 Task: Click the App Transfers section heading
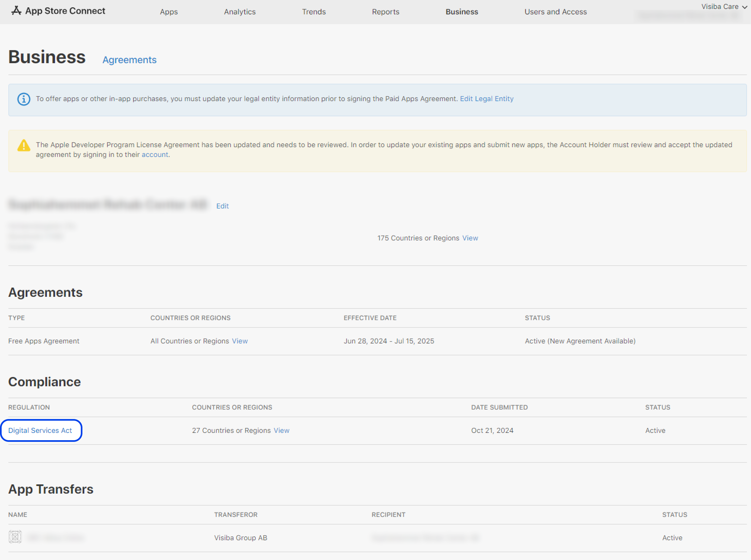point(50,489)
